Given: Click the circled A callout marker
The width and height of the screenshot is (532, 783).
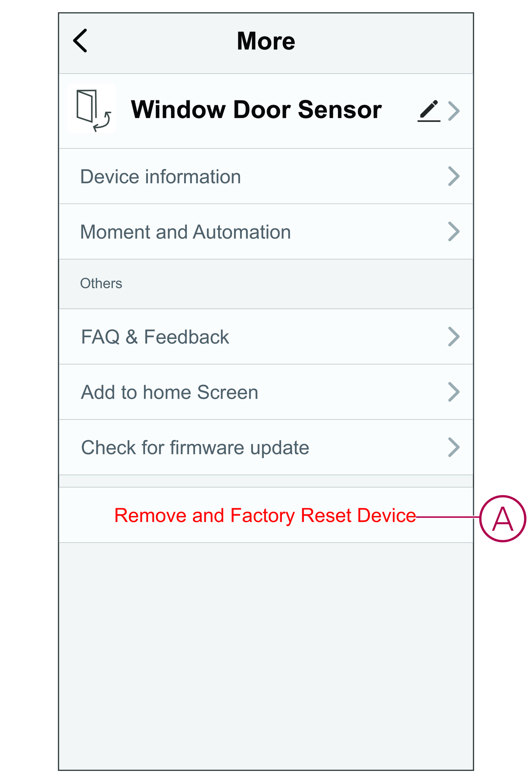Looking at the screenshot, I should (x=503, y=518).
